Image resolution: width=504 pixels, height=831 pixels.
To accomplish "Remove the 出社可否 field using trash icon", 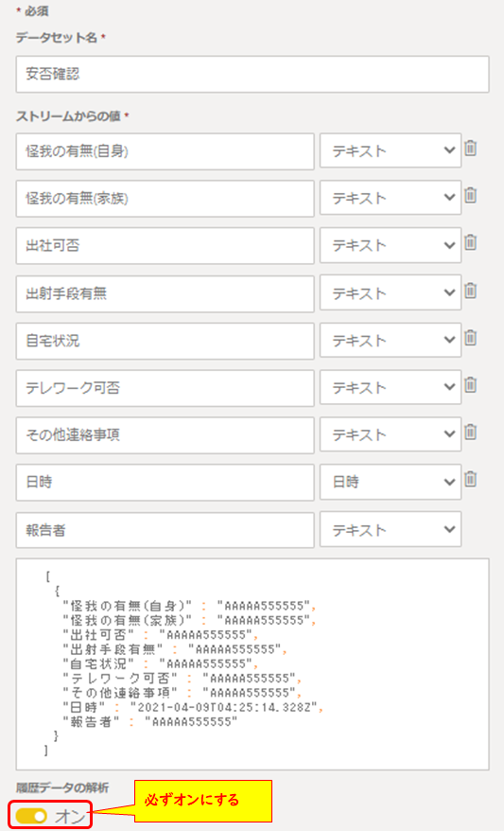I will 470,242.
